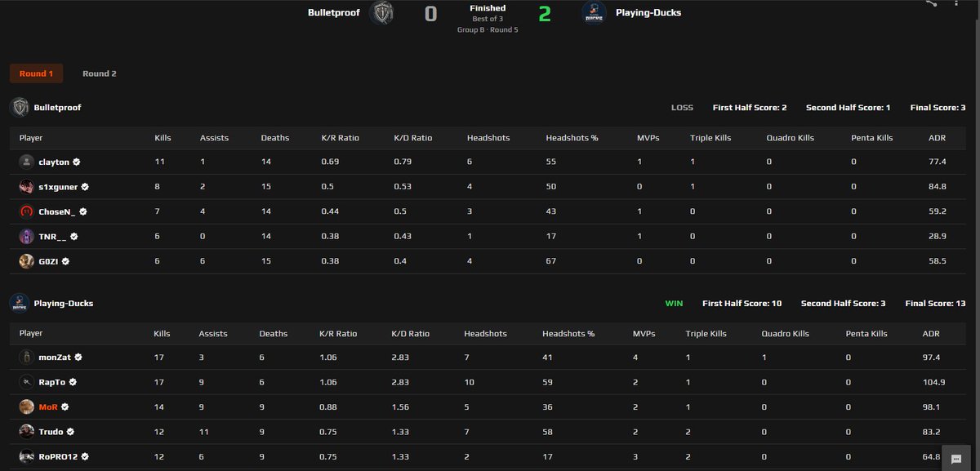Open the Playing-Ducks team logo in the match header
Image resolution: width=980 pixels, height=471 pixels.
(594, 13)
